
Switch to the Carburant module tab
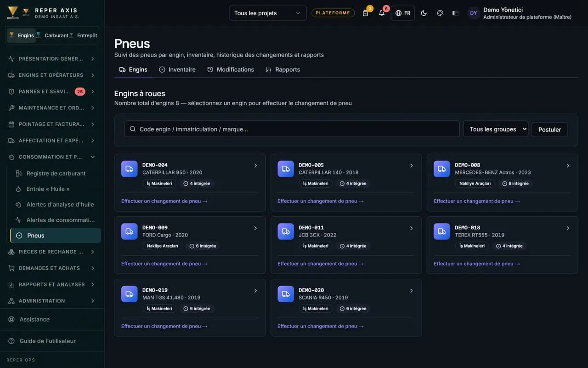52,35
